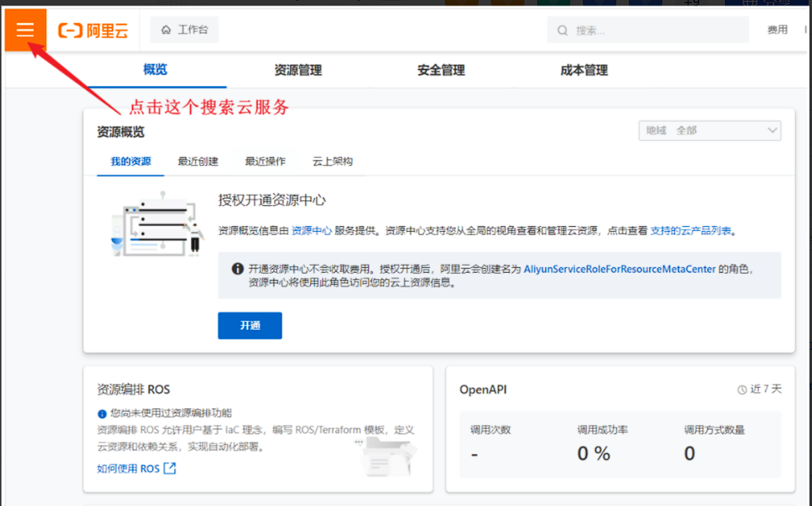Open the 费用 top menu
The image size is (812, 506).
[777, 30]
